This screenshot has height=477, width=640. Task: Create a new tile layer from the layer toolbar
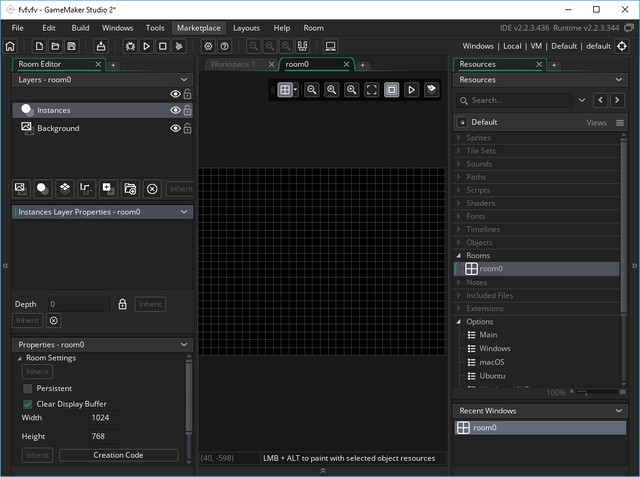tap(64, 188)
